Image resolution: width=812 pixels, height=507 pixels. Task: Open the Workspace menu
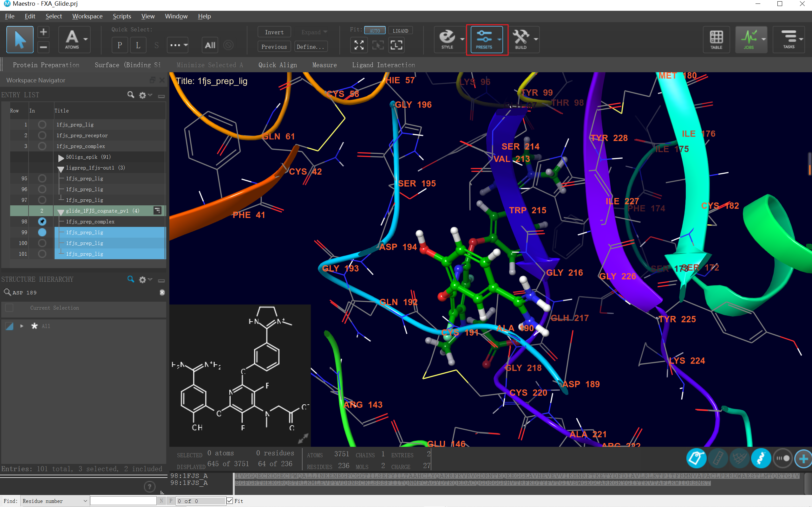[x=87, y=16]
